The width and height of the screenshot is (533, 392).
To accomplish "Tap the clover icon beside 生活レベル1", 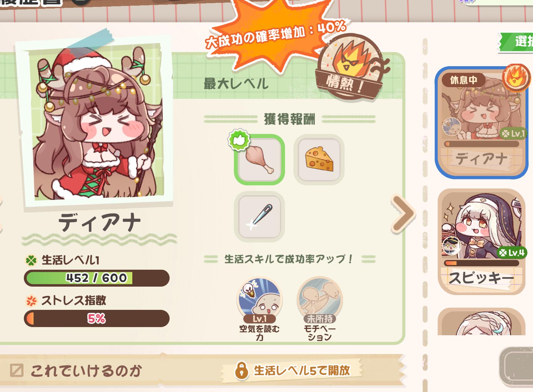I will pyautogui.click(x=31, y=260).
